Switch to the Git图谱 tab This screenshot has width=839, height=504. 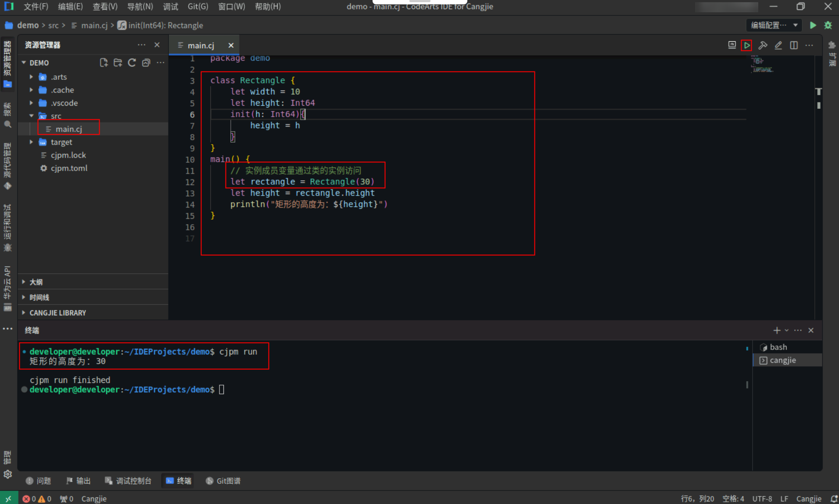(223, 481)
